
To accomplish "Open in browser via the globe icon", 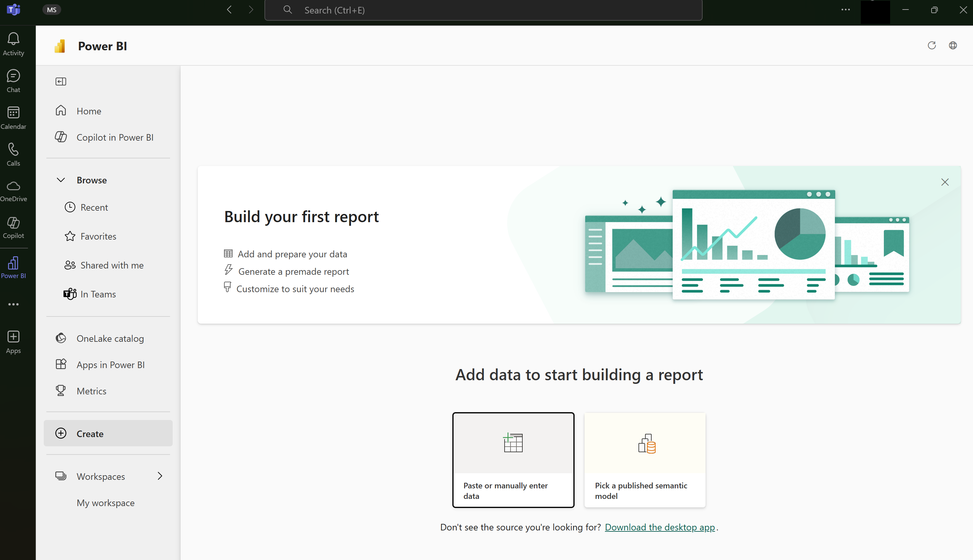I will [x=953, y=45].
